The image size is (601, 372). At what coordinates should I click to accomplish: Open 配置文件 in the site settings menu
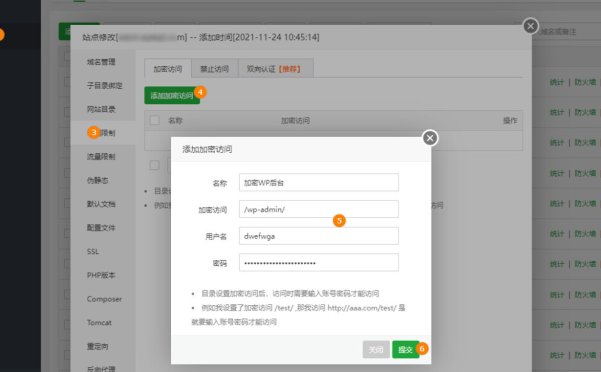[101, 228]
